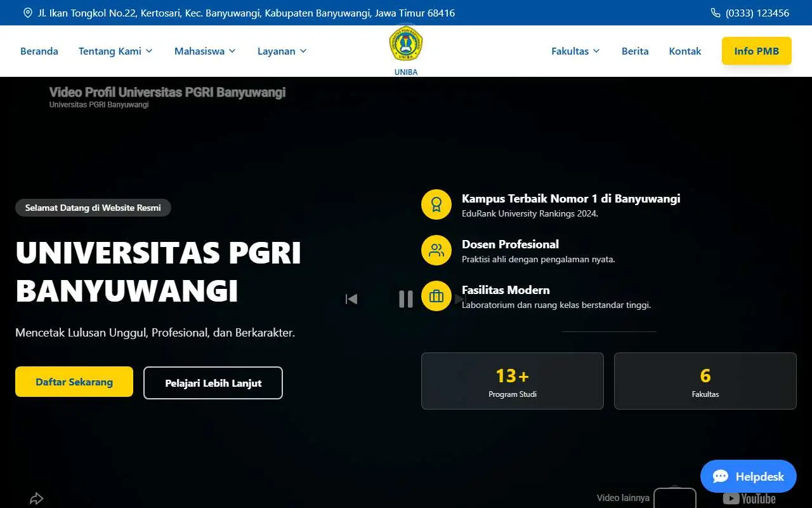This screenshot has height=508, width=812.
Task: Click the Info PMB button
Action: click(757, 51)
